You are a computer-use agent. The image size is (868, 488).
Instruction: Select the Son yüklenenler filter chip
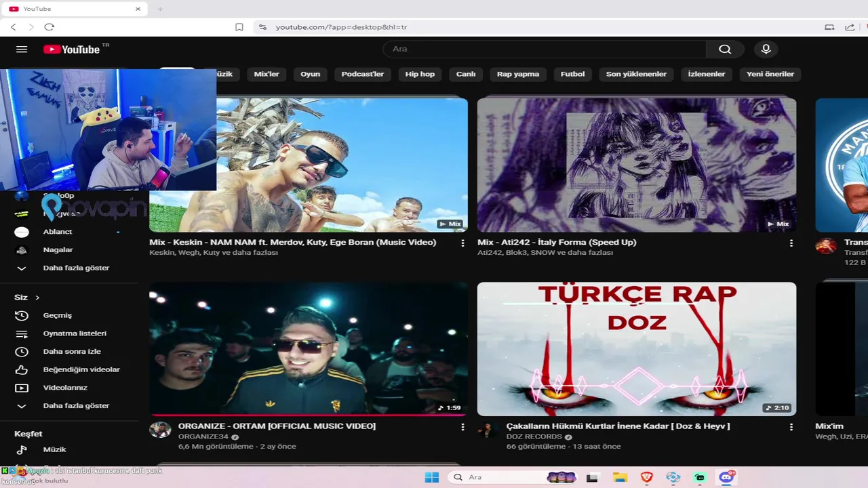[636, 74]
